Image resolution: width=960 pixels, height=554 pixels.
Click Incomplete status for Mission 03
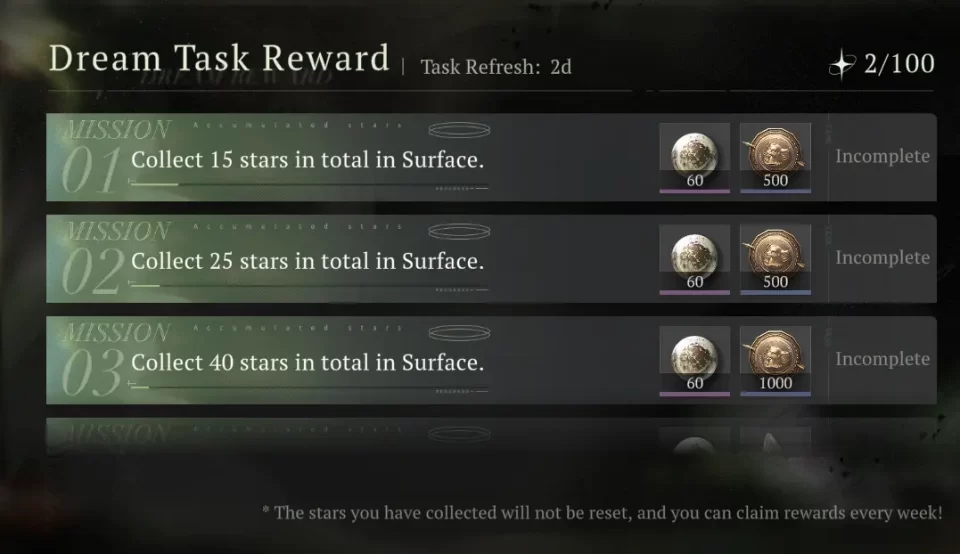pos(882,359)
